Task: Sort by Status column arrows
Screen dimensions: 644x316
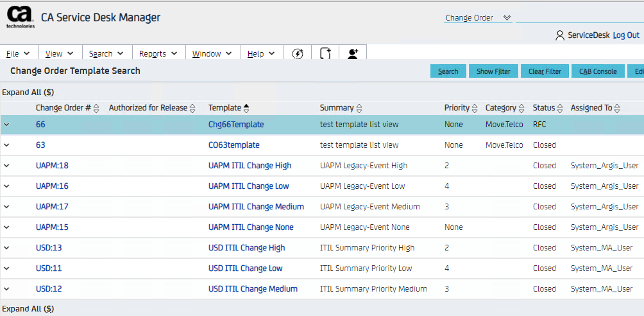Action: tap(560, 108)
